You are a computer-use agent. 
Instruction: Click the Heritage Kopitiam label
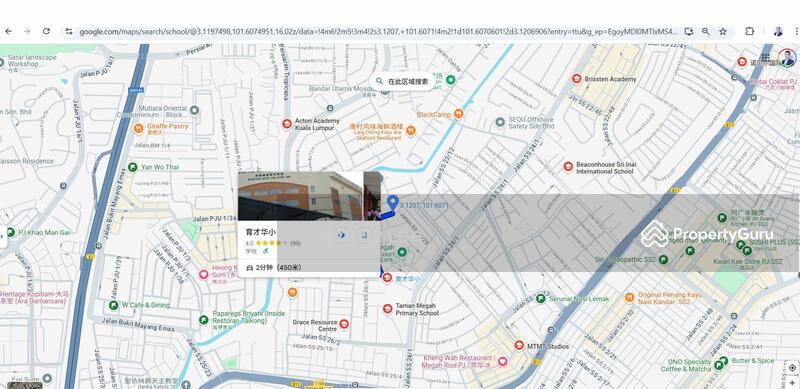tap(34, 298)
